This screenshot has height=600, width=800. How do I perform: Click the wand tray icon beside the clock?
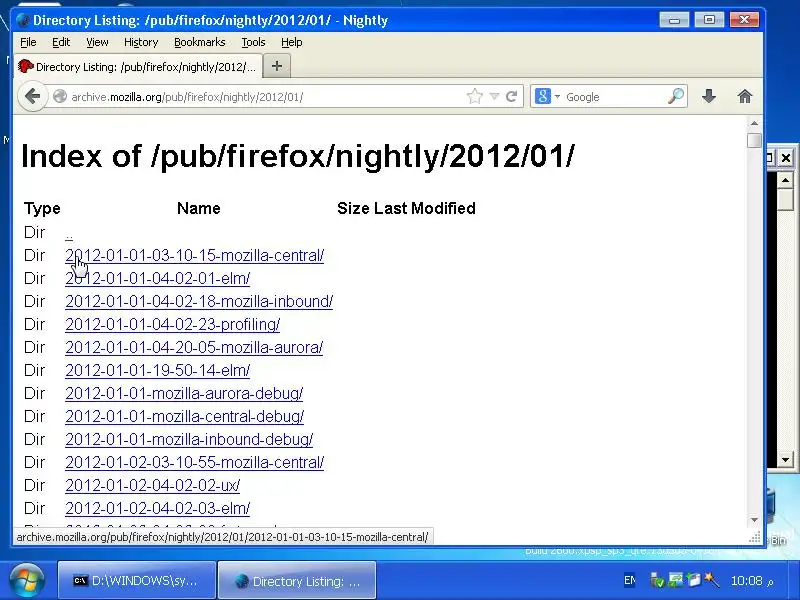(x=712, y=580)
